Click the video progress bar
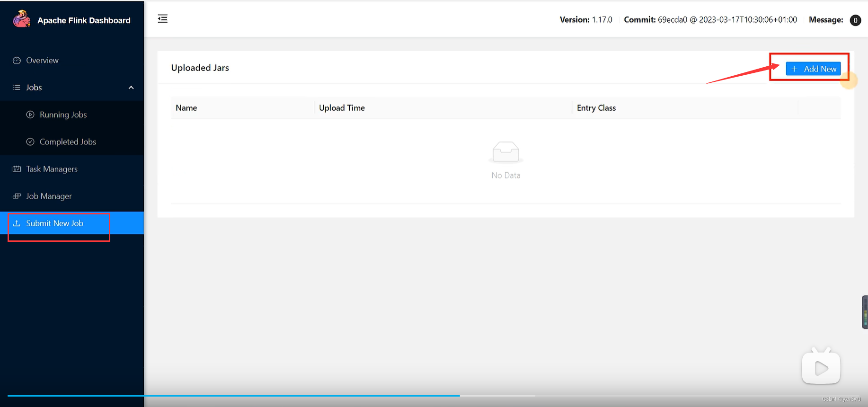868x407 pixels. [434, 395]
